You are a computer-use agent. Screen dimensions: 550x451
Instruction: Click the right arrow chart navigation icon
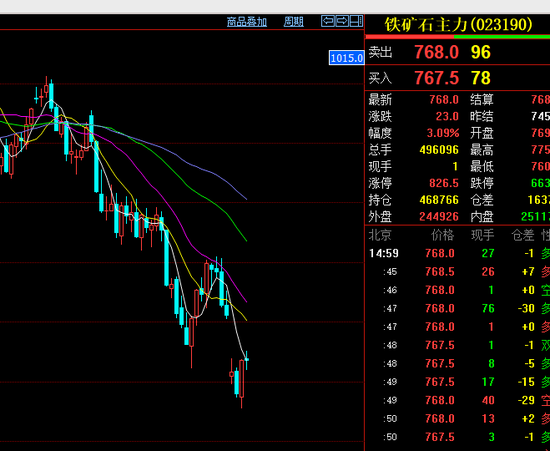(x=342, y=21)
